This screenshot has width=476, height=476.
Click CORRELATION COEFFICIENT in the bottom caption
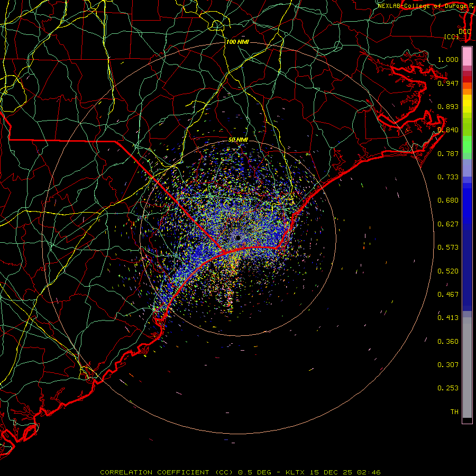click(x=154, y=472)
